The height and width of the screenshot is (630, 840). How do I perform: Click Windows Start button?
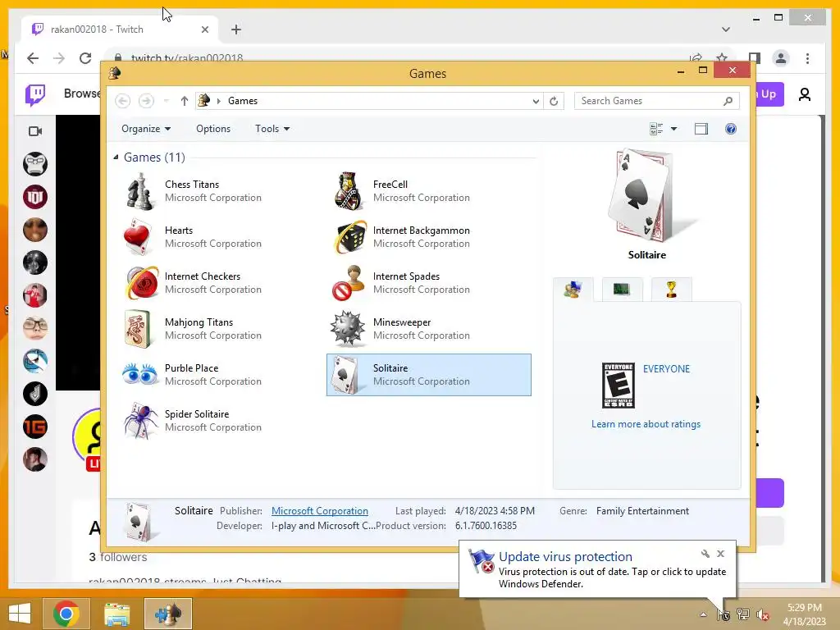pyautogui.click(x=20, y=614)
